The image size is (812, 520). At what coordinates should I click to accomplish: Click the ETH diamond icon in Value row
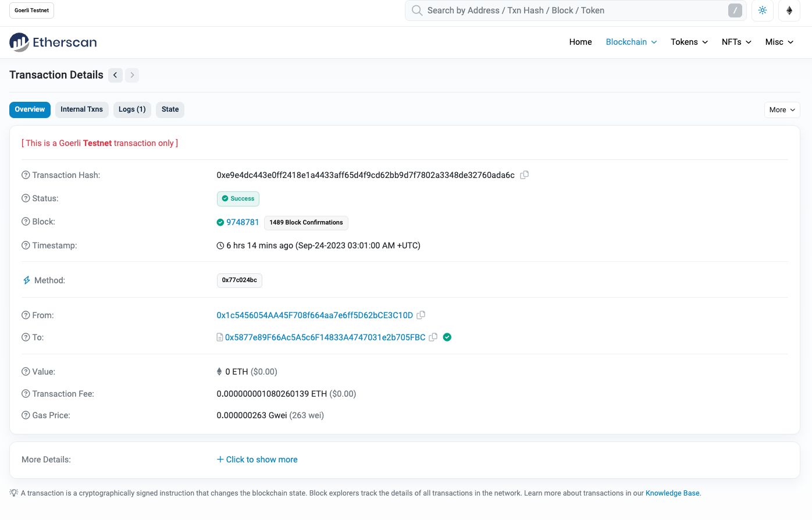(x=219, y=372)
